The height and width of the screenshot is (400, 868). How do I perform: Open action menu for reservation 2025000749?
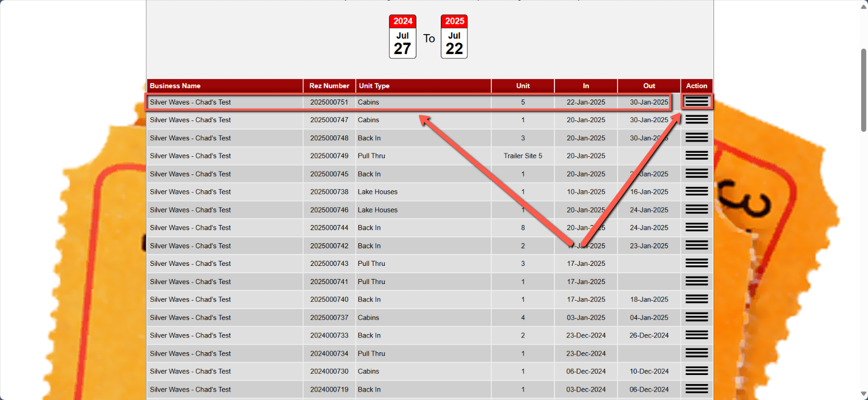pyautogui.click(x=696, y=156)
